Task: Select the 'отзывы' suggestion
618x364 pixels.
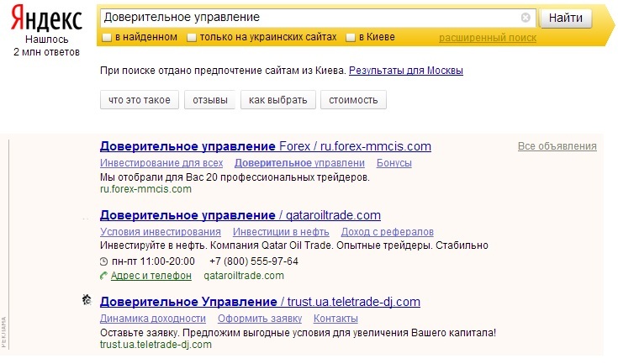Action: click(x=210, y=100)
